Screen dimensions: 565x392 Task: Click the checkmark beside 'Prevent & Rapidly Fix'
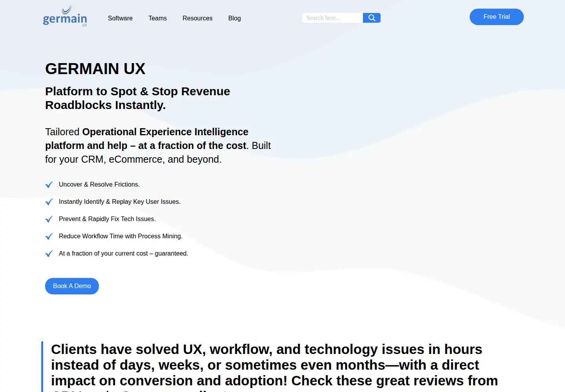coord(49,219)
